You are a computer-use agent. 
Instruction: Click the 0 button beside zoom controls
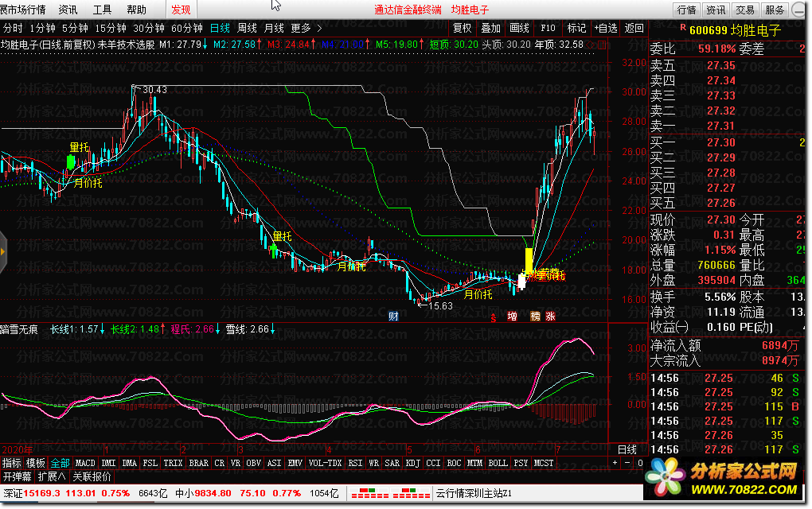[639, 463]
